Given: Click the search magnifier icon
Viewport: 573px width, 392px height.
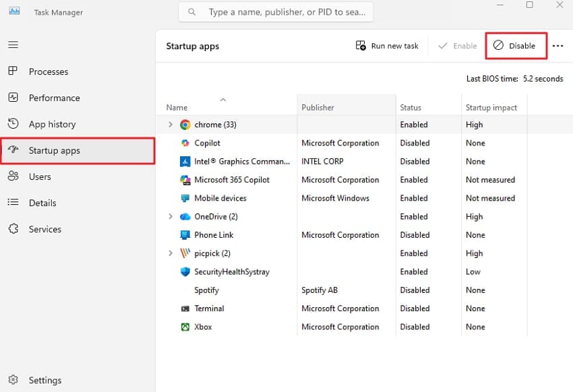Looking at the screenshot, I should [x=191, y=12].
